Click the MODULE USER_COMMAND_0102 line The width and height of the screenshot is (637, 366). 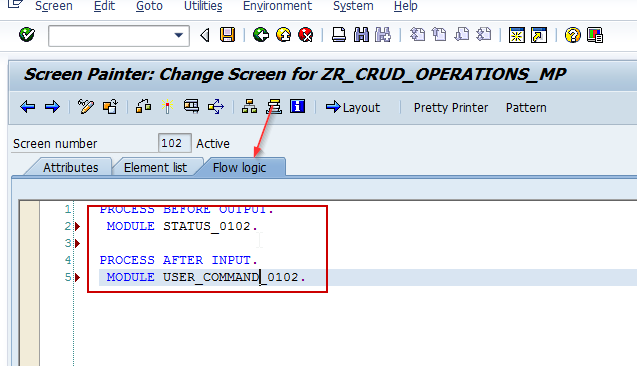(206, 277)
